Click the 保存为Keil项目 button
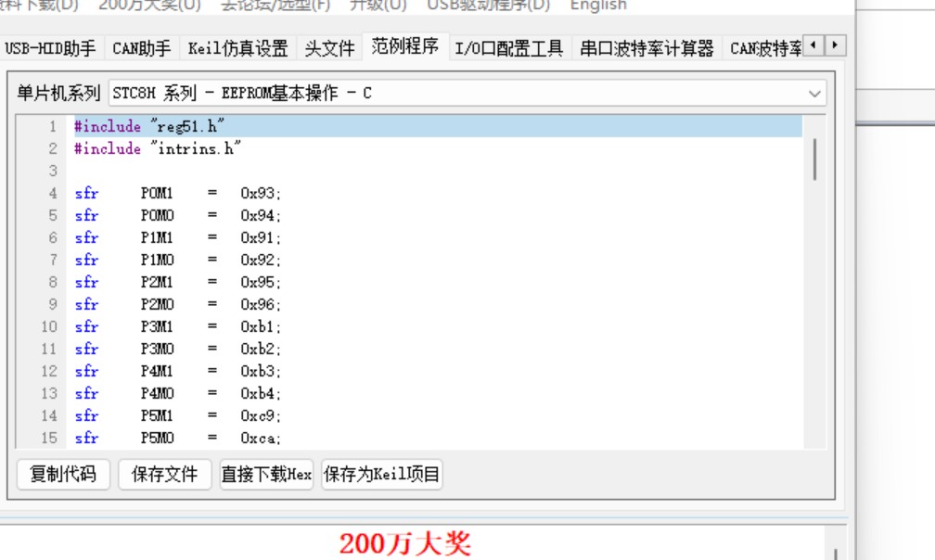 tap(381, 474)
